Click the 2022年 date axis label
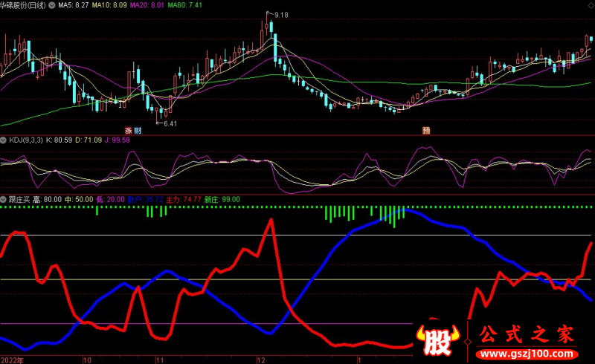The width and height of the screenshot is (595, 364). [x=12, y=360]
